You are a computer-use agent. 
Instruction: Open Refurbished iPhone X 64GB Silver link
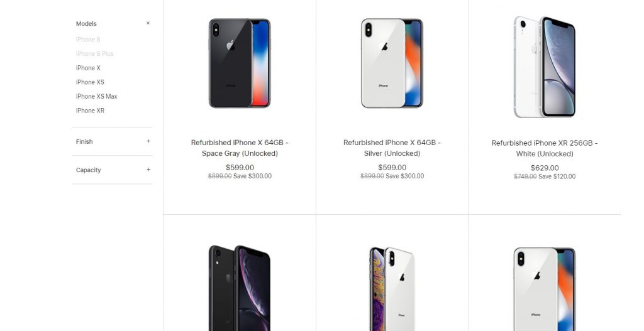(x=392, y=148)
